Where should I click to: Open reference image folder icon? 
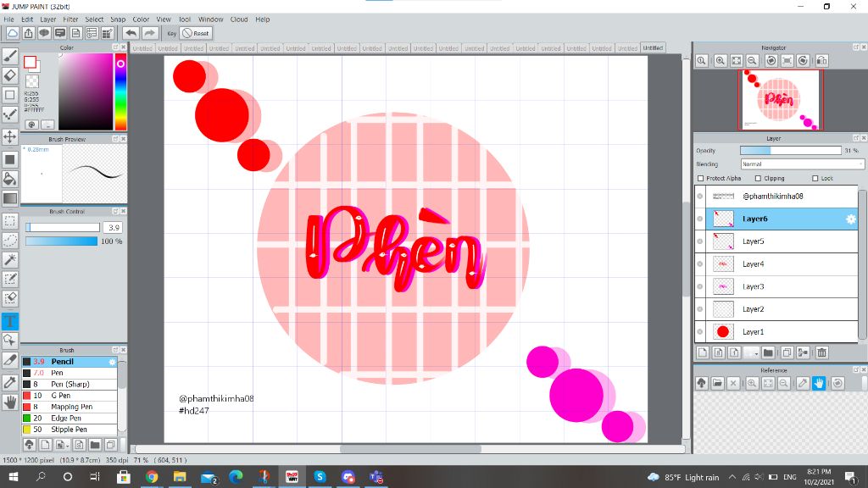(x=717, y=383)
